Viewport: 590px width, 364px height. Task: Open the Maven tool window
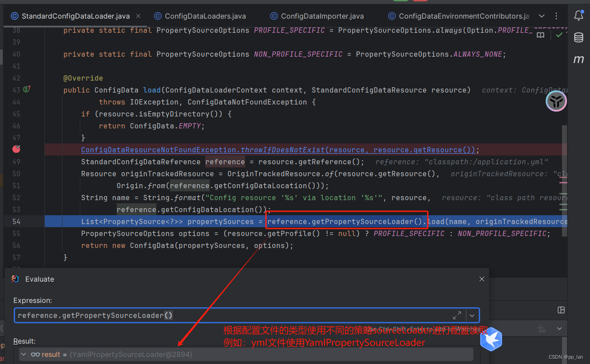point(579,59)
